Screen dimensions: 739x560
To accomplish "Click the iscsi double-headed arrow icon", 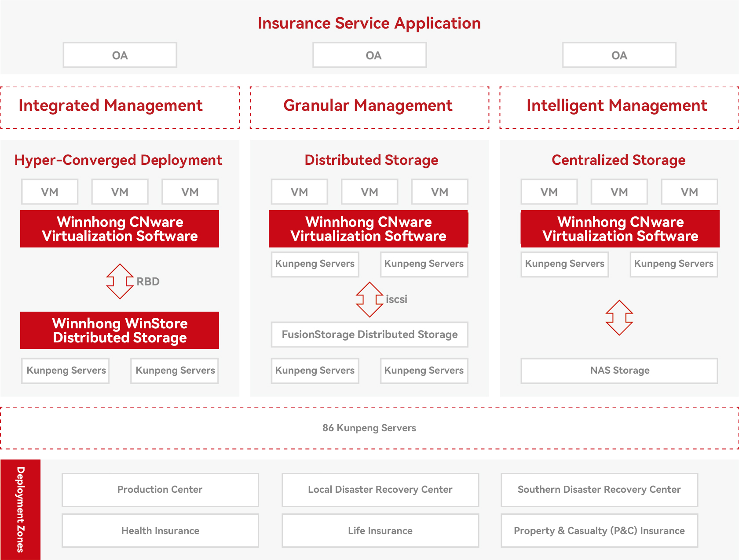I will (x=369, y=299).
